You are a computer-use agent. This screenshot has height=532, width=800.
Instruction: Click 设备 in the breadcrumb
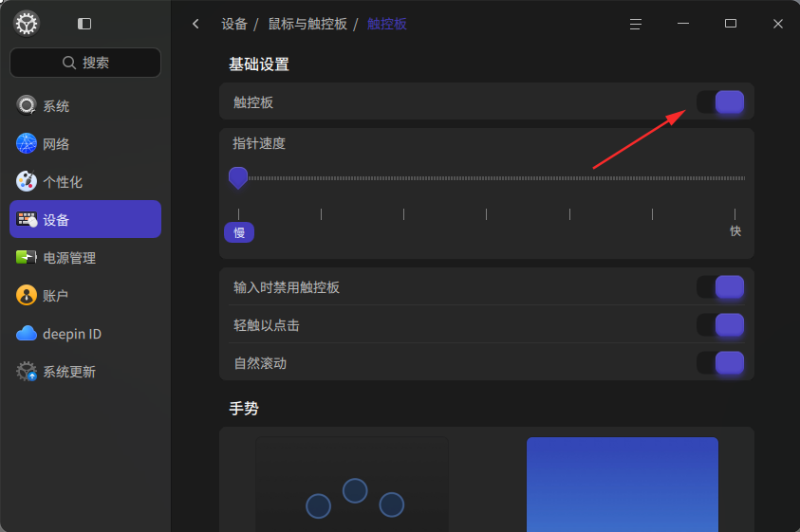pos(234,24)
